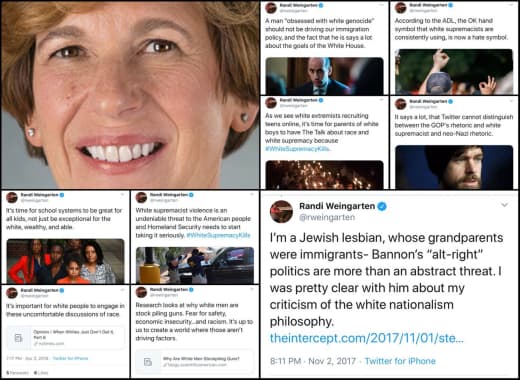Click the verified badge on the Research looks tweet
Image resolution: width=520 pixels, height=380 pixels.
coord(191,290)
